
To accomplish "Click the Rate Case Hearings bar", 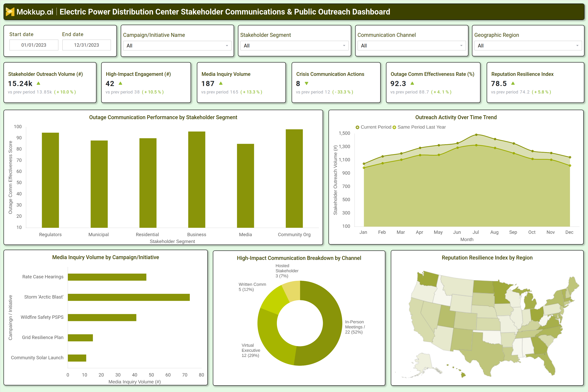I will tap(107, 277).
